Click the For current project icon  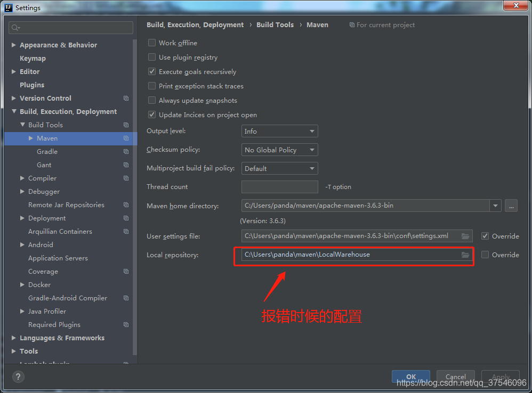click(352, 25)
